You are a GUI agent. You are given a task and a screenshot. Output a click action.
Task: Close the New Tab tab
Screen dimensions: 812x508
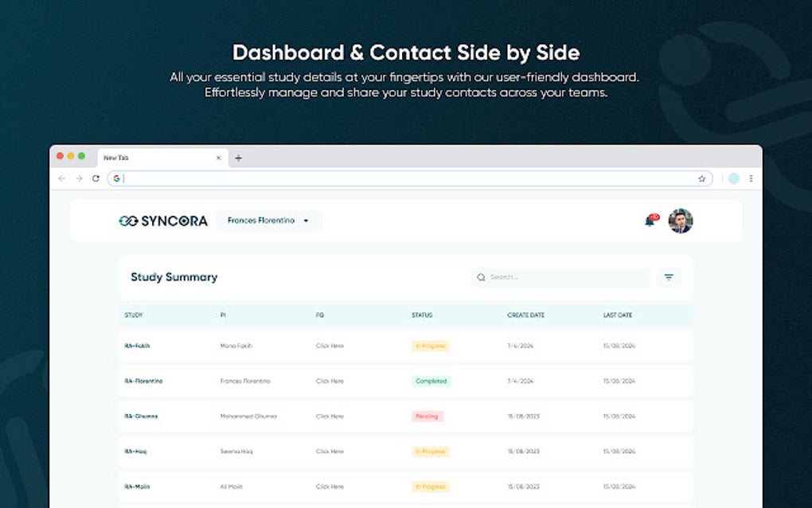219,158
